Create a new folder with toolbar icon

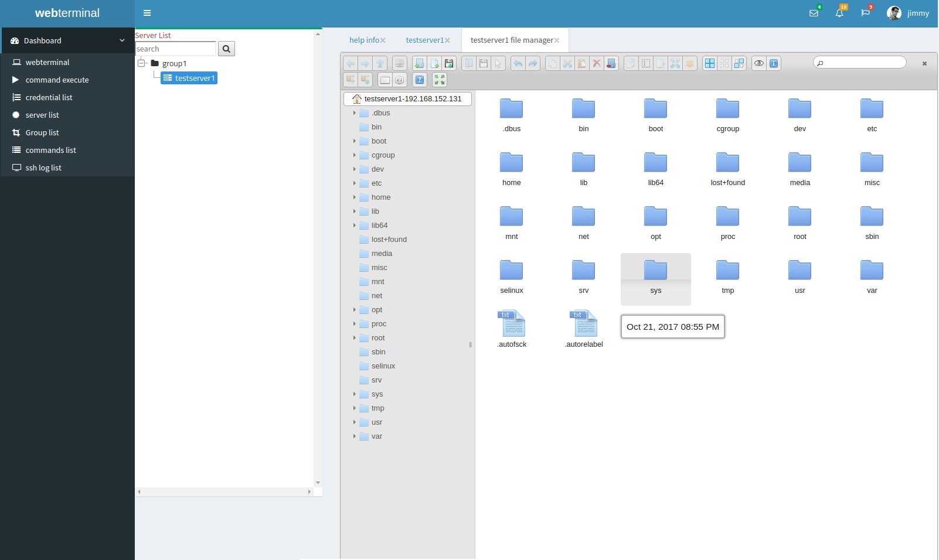pos(419,63)
